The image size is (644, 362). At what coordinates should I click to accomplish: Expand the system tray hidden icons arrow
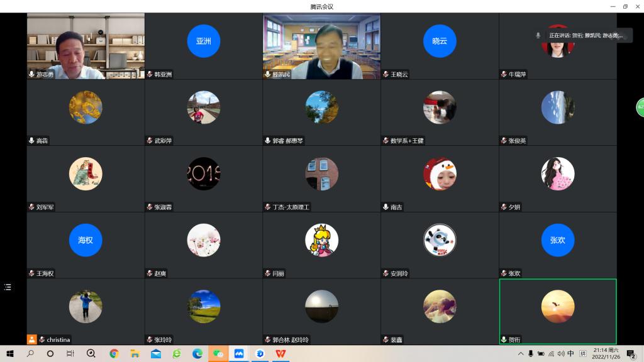(x=521, y=354)
